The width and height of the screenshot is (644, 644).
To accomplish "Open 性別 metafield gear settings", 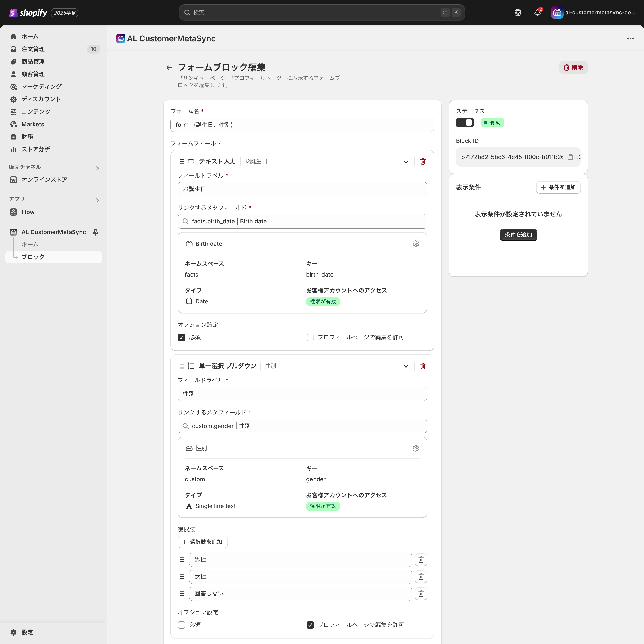I will (x=415, y=448).
